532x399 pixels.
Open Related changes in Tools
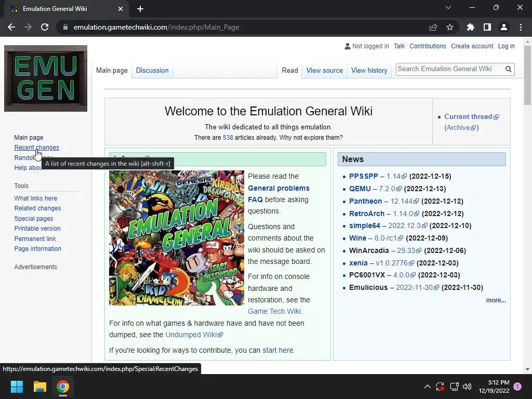coord(37,208)
